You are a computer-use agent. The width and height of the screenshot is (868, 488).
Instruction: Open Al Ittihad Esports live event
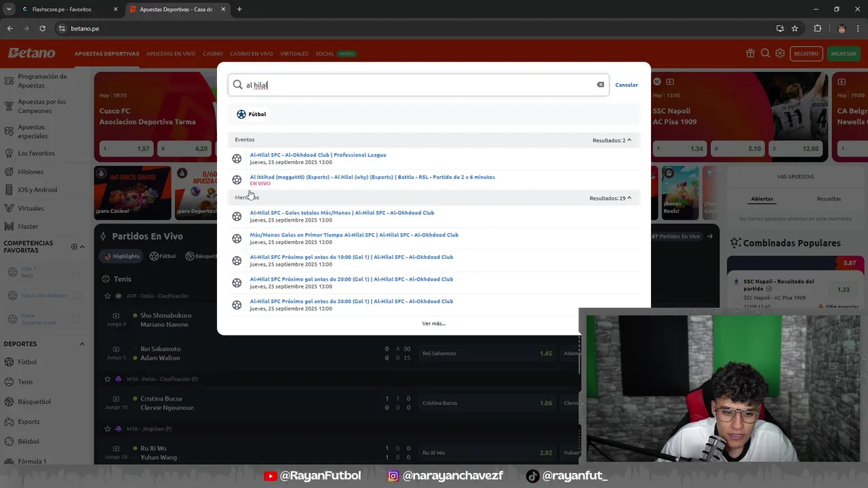pyautogui.click(x=372, y=177)
